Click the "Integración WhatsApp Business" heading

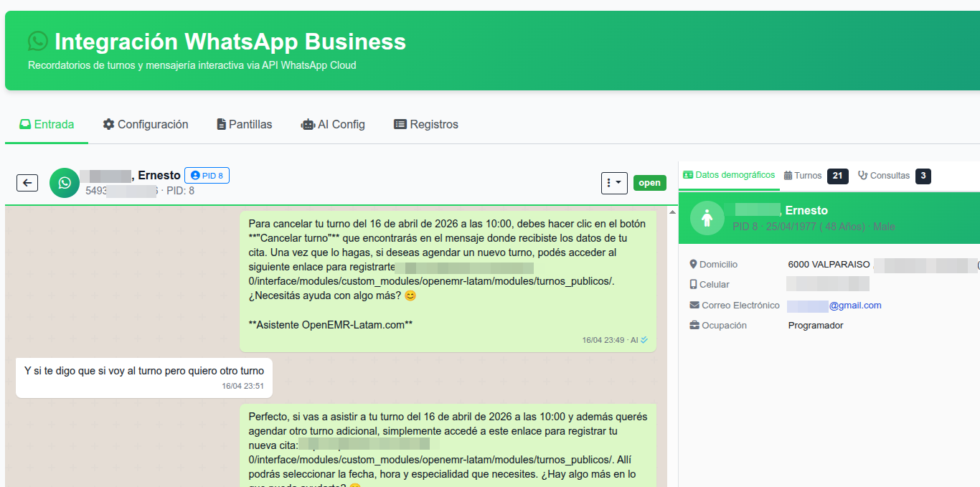[230, 41]
